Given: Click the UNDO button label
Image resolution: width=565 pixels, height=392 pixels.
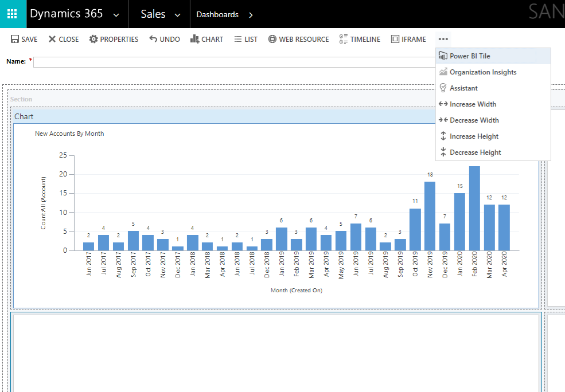Looking at the screenshot, I should pyautogui.click(x=170, y=39).
